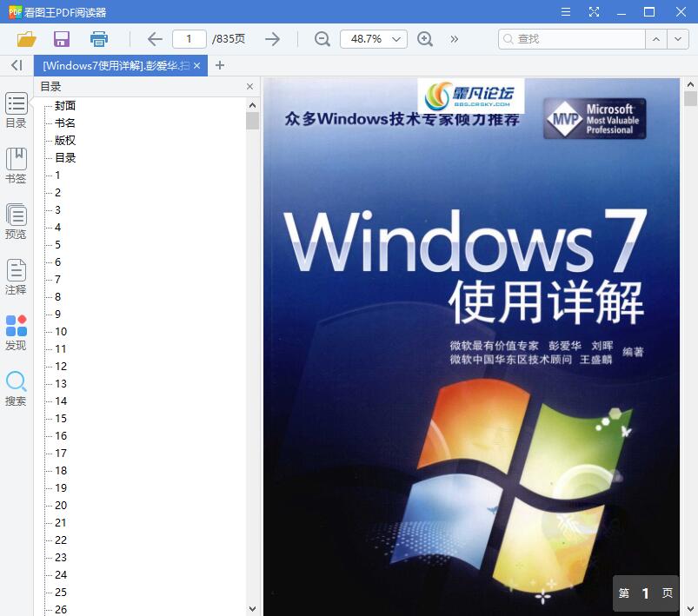Jump to outline entry 9
This screenshot has width=698, height=616.
[x=57, y=314]
